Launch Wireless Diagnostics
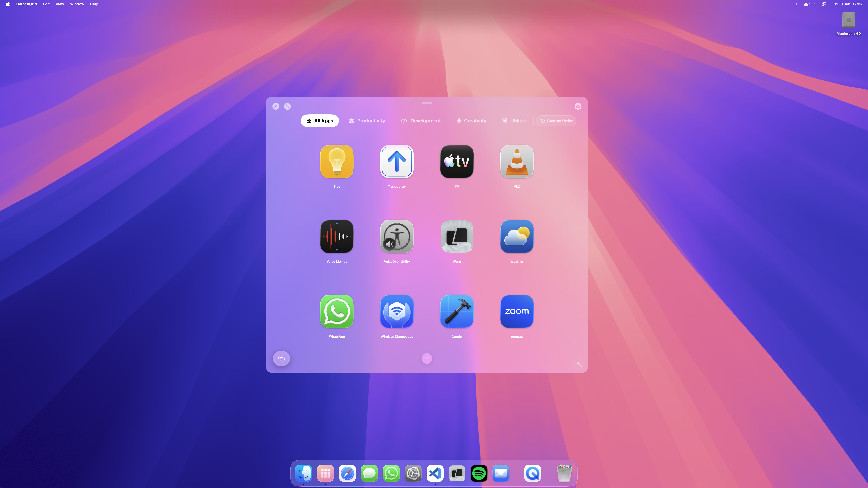 pyautogui.click(x=397, y=311)
